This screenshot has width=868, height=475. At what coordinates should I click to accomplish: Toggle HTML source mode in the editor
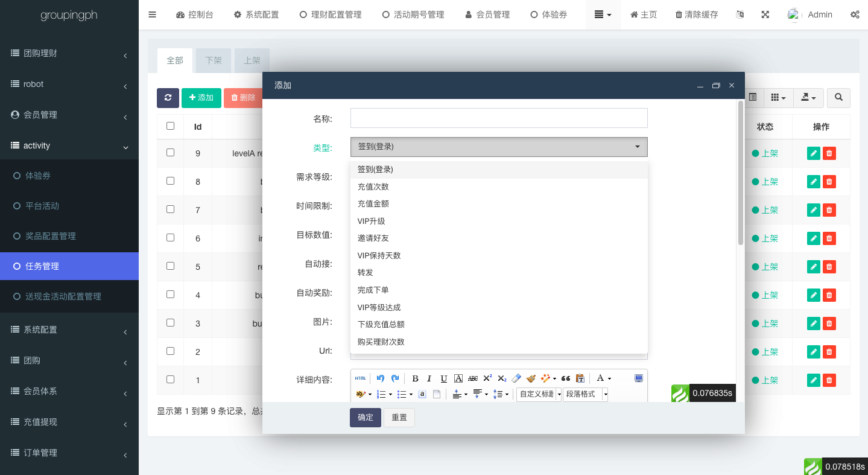(360, 378)
